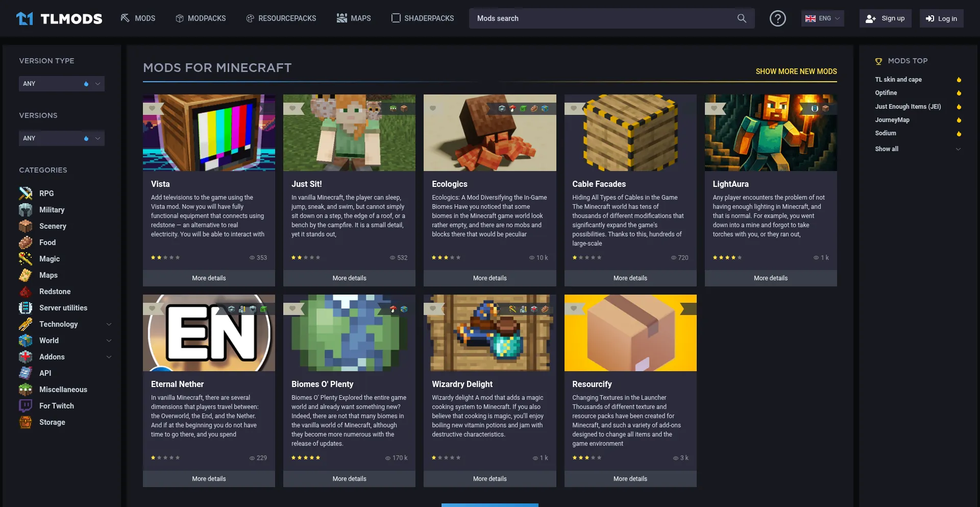Click the Technology category icon

coord(26,324)
